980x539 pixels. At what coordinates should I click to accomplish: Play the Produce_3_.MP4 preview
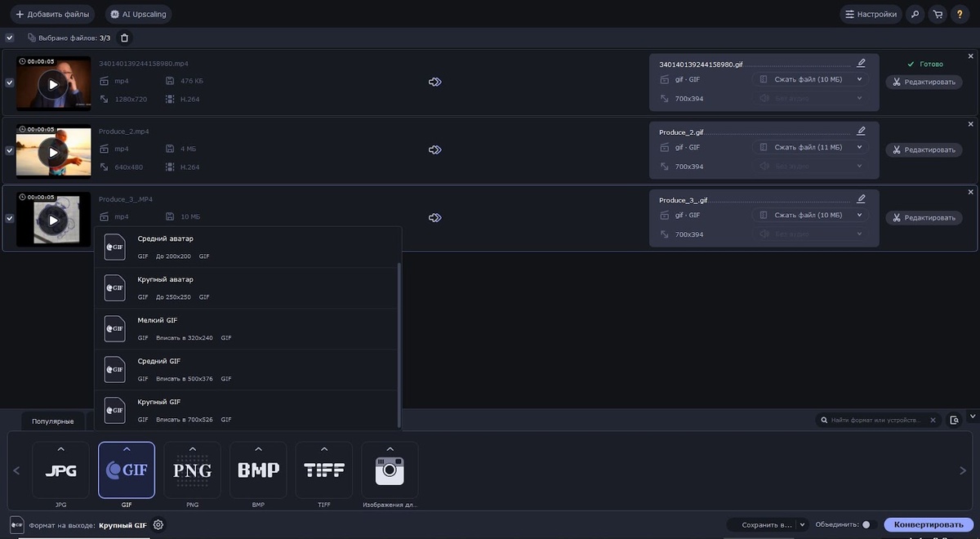[53, 220]
